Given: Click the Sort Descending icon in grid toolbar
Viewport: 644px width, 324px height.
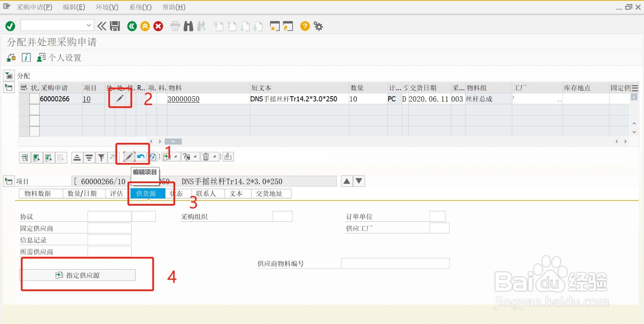Looking at the screenshot, I should click(x=89, y=157).
